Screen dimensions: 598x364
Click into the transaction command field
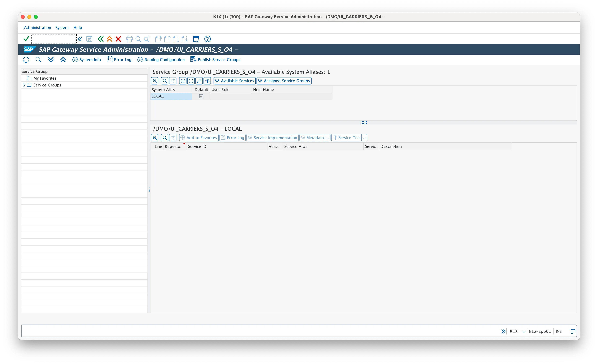[54, 39]
